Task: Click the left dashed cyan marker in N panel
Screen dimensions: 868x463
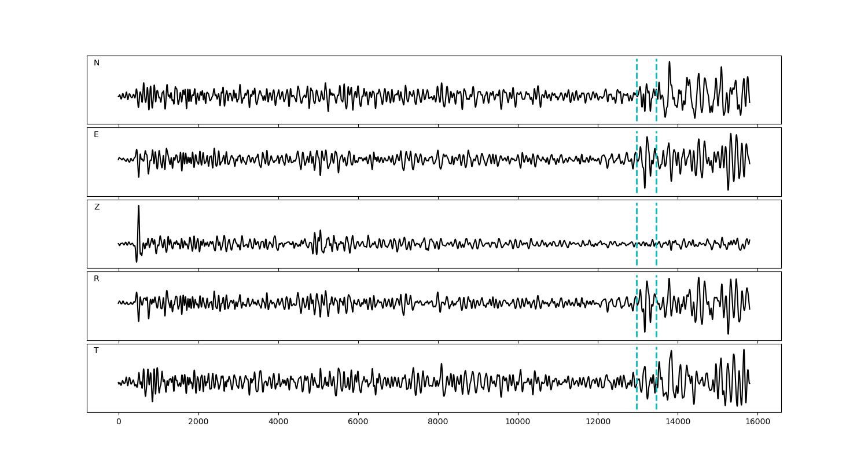Action: point(637,75)
